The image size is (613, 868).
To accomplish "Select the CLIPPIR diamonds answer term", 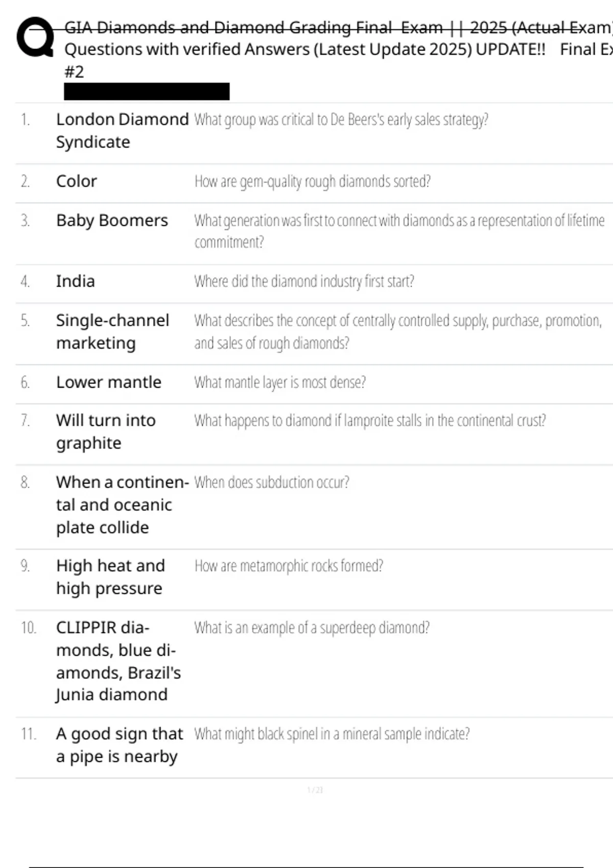I will (118, 661).
